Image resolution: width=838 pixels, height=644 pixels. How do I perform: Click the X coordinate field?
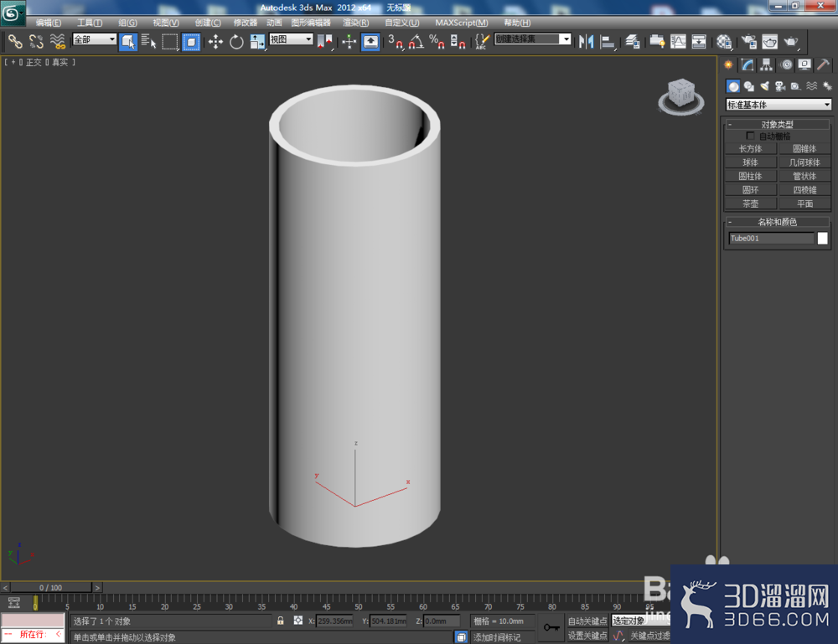click(x=334, y=621)
